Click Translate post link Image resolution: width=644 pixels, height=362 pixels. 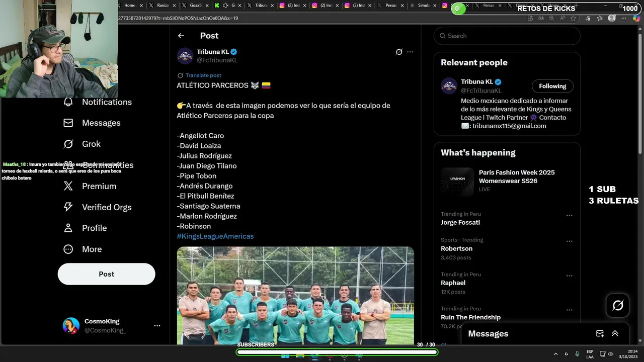pyautogui.click(x=203, y=75)
